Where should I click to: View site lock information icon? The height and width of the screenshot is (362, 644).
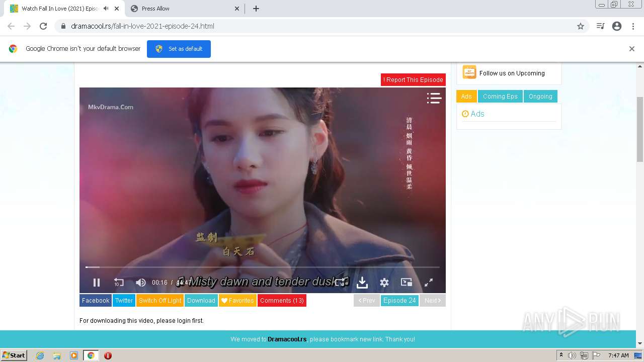(x=63, y=26)
